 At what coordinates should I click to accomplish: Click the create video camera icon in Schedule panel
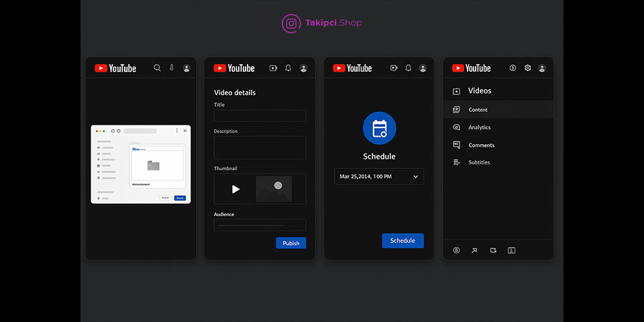[x=394, y=68]
